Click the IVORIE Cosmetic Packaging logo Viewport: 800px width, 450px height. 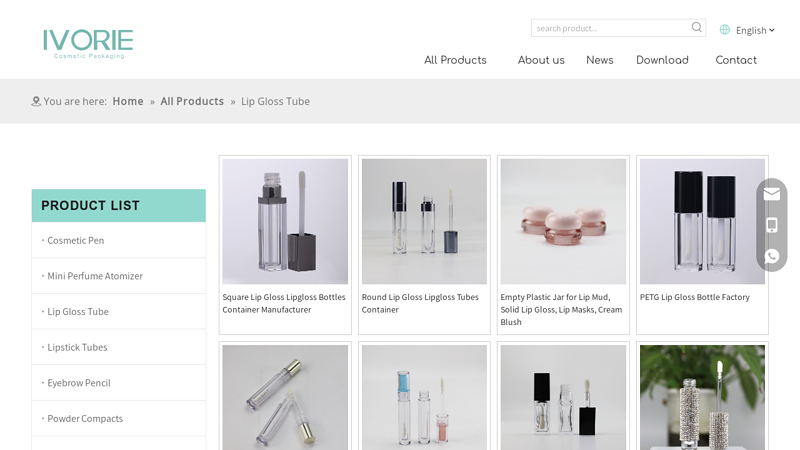pos(88,43)
